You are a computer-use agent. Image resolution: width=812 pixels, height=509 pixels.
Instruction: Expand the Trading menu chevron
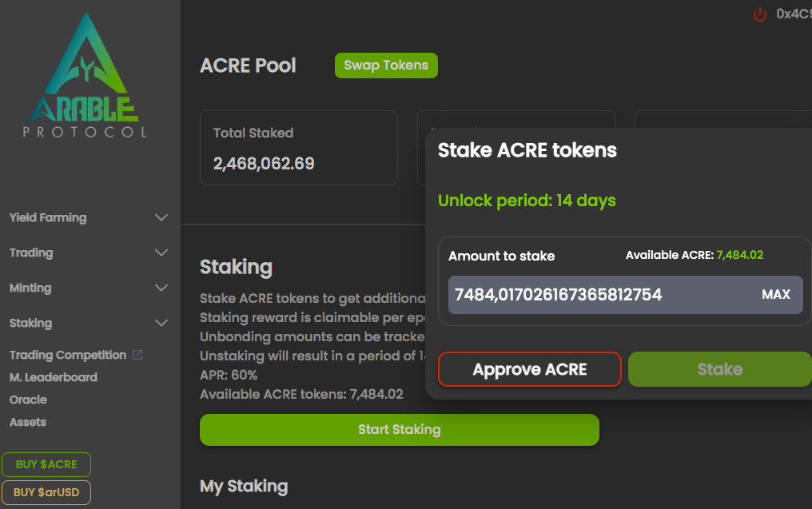pos(161,253)
